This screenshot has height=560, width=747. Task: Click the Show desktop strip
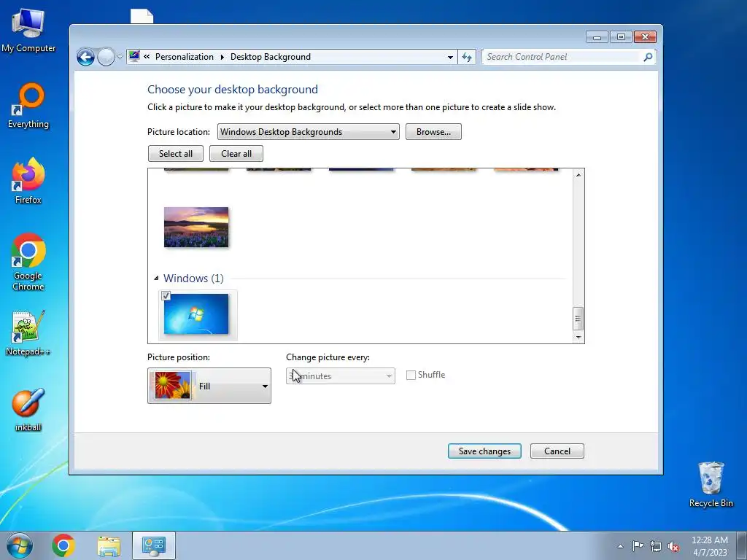click(742, 545)
